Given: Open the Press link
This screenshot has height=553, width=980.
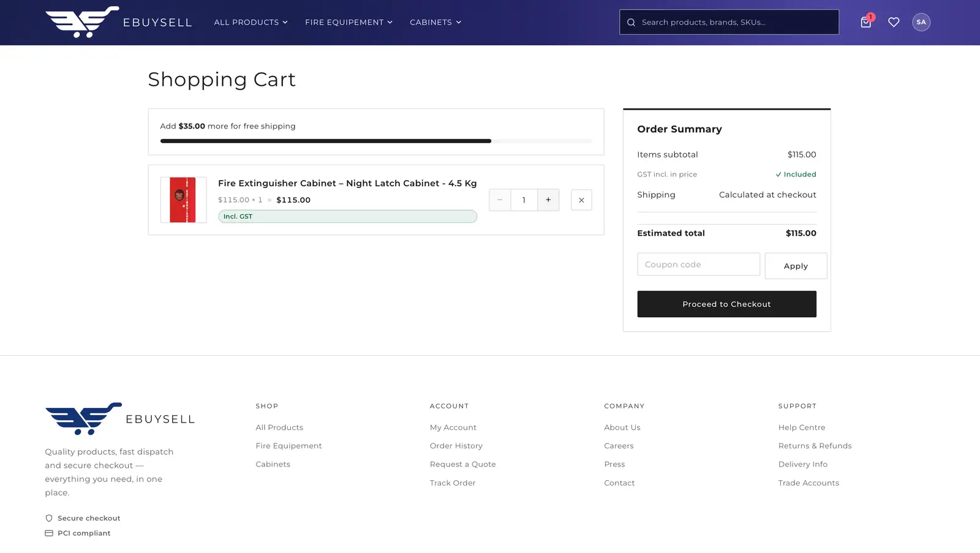Looking at the screenshot, I should coord(614,464).
